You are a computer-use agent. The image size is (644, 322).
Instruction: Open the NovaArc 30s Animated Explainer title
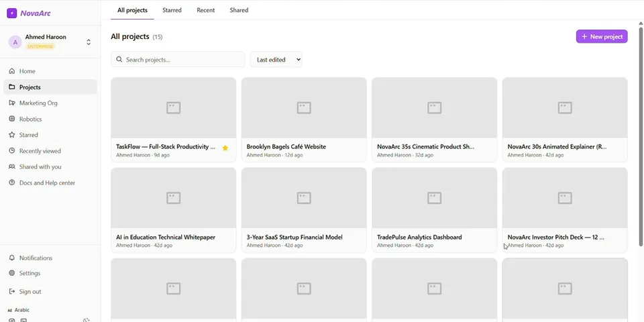[557, 147]
